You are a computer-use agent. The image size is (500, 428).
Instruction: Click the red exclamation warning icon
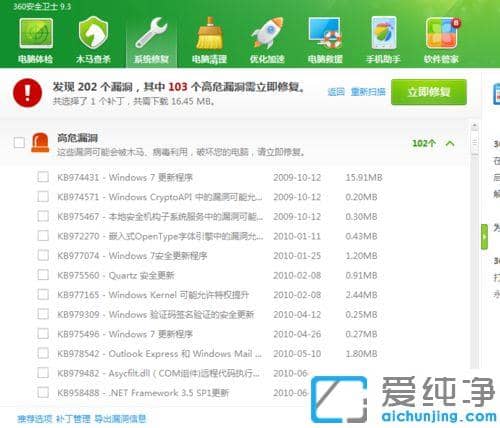click(28, 93)
